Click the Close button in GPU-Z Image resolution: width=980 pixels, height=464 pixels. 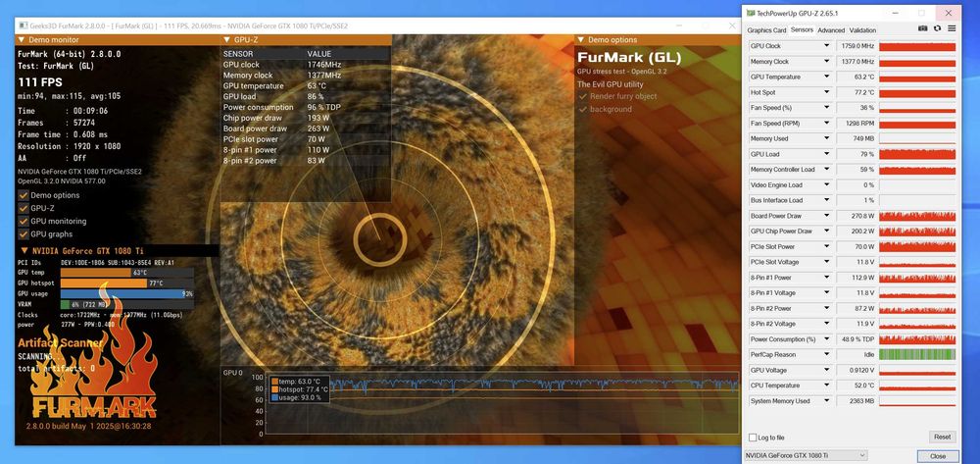[x=938, y=456]
